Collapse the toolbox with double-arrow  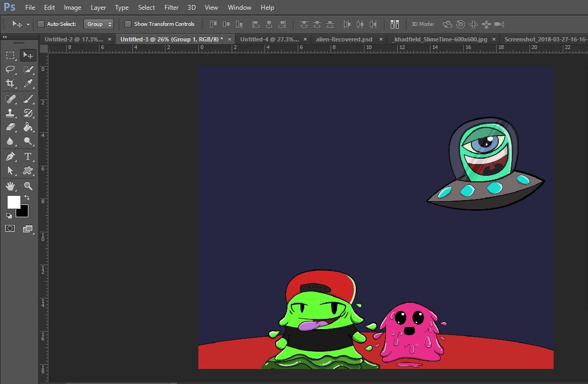(5, 37)
